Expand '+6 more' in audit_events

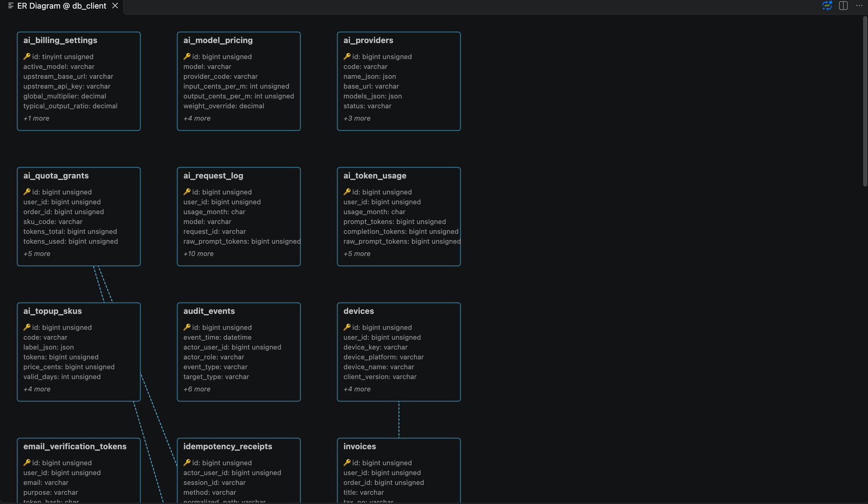click(197, 389)
